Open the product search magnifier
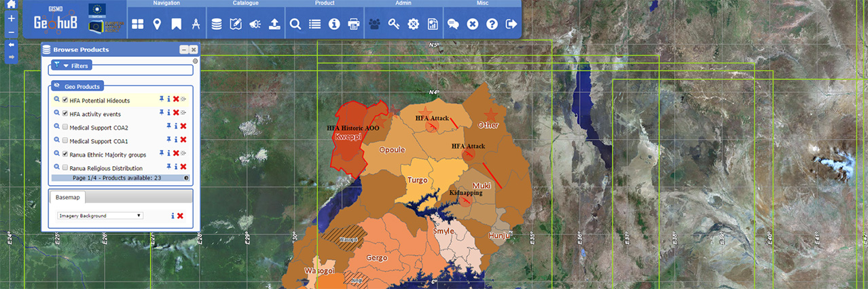This screenshot has height=289, width=868. click(x=295, y=24)
